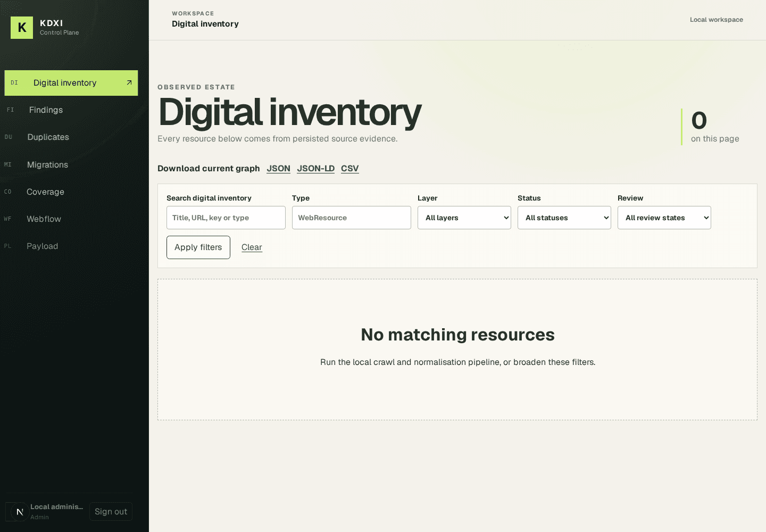Image resolution: width=766 pixels, height=532 pixels.
Task: Focus the Type input field
Action: pyautogui.click(x=352, y=218)
